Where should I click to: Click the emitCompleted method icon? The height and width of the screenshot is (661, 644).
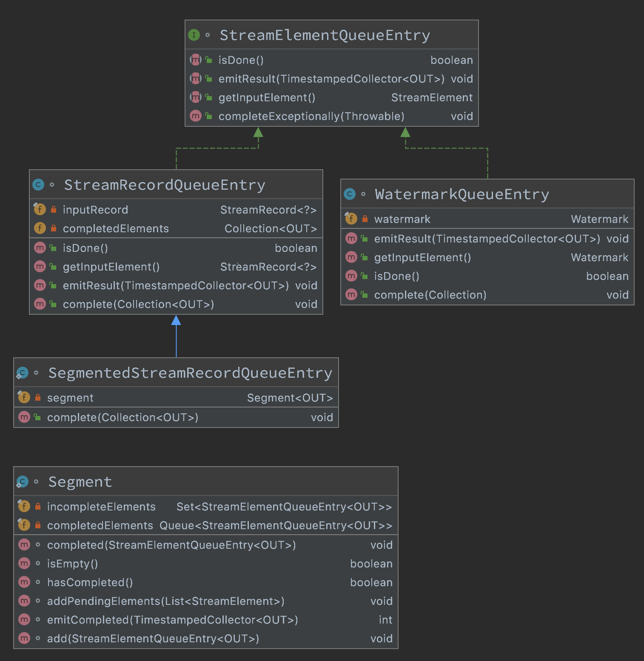[25, 619]
